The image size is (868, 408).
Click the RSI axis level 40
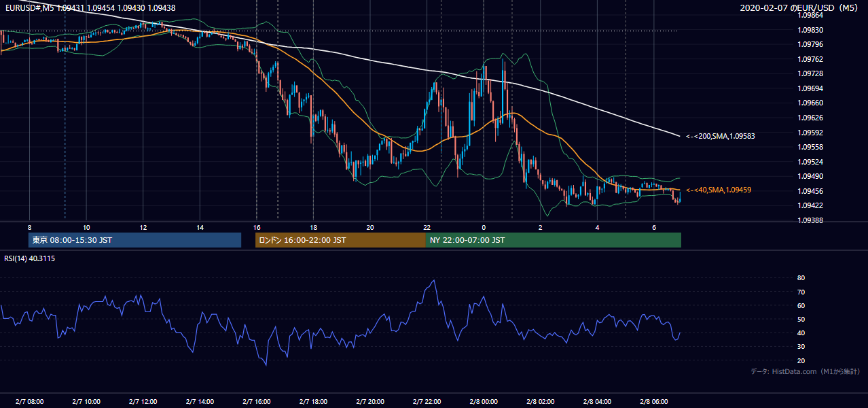coord(801,333)
